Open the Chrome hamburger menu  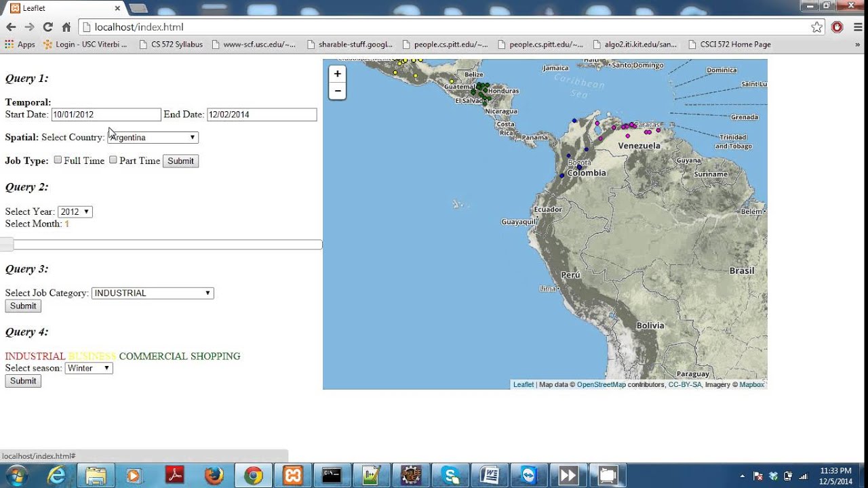click(858, 27)
